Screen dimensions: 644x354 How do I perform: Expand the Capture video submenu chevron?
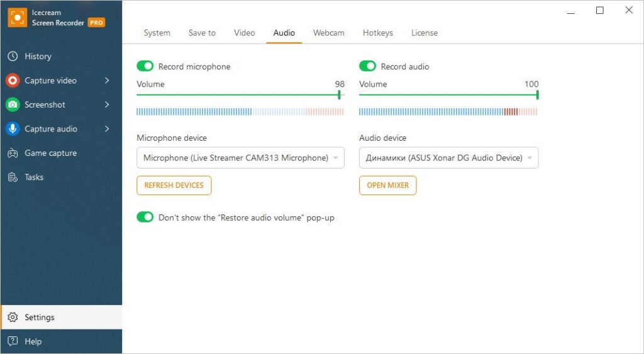(107, 80)
